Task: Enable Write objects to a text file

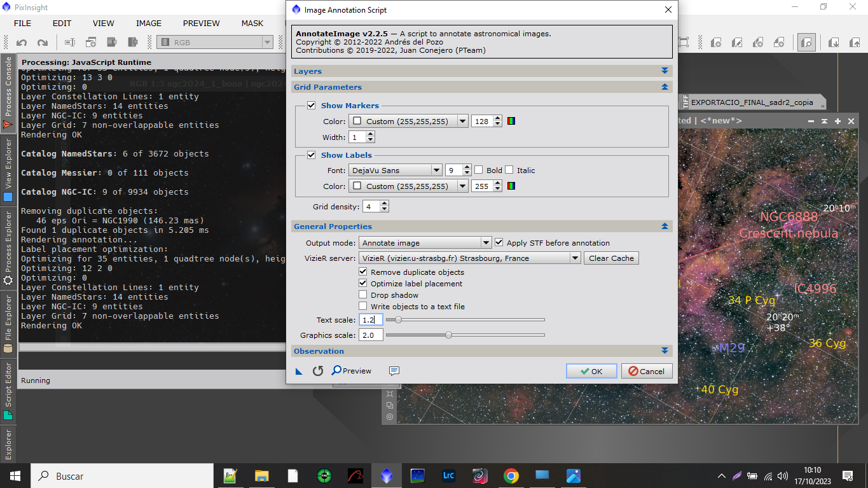Action: [363, 307]
